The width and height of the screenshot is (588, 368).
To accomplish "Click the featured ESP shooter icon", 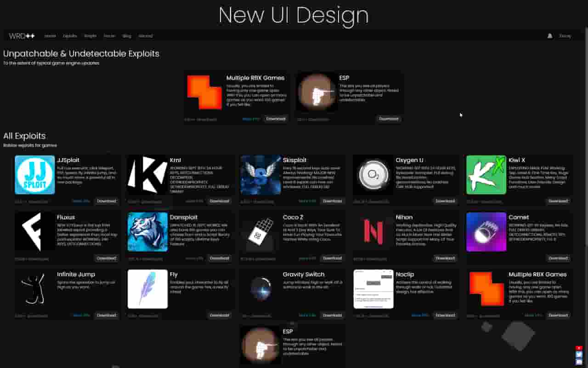I will (317, 92).
